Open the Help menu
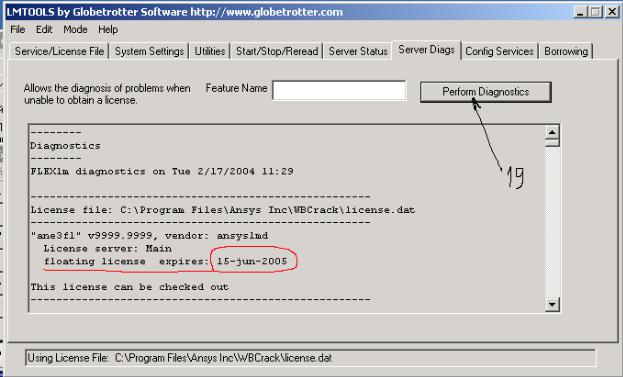The width and height of the screenshot is (623, 377). [x=108, y=30]
